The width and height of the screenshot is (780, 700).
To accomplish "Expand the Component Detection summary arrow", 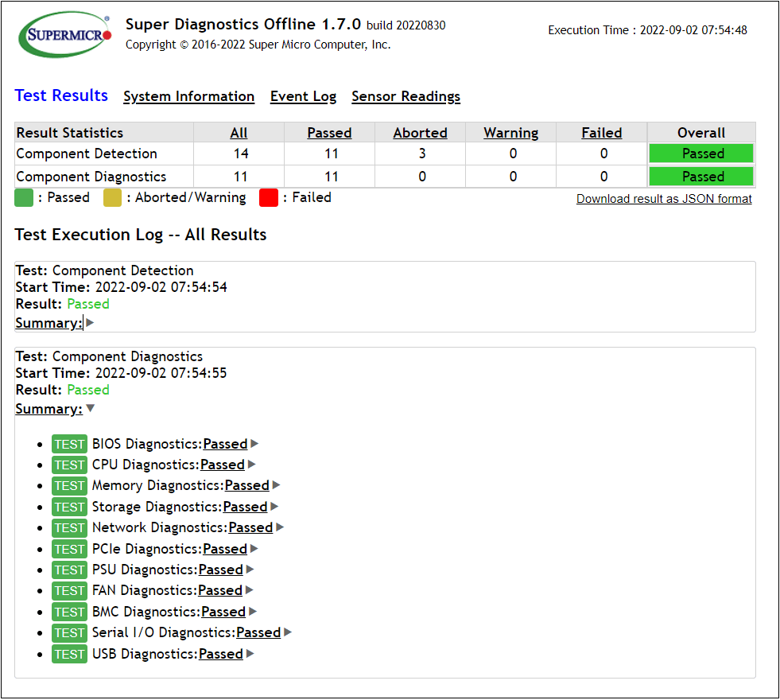I will click(90, 323).
